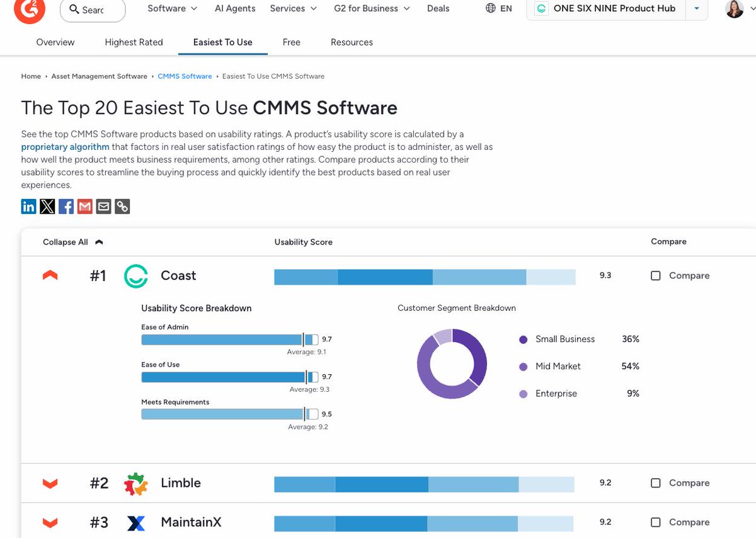The width and height of the screenshot is (756, 538).
Task: Open the MaintainX product name link
Action: pyautogui.click(x=191, y=522)
